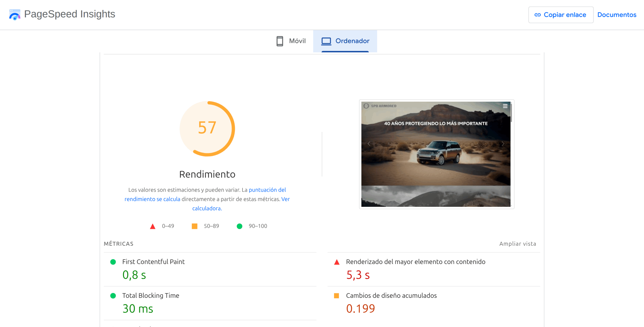Click the '0–49' legend range text
The height and width of the screenshot is (327, 644).
168,226
